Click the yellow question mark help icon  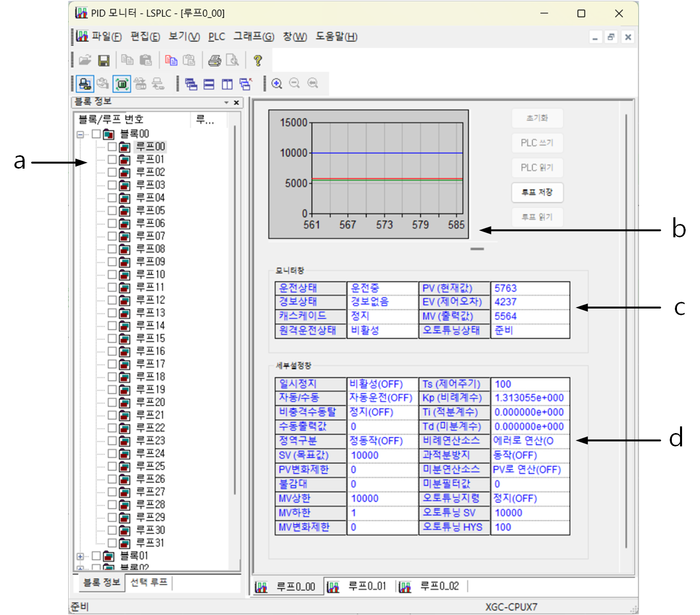[258, 60]
